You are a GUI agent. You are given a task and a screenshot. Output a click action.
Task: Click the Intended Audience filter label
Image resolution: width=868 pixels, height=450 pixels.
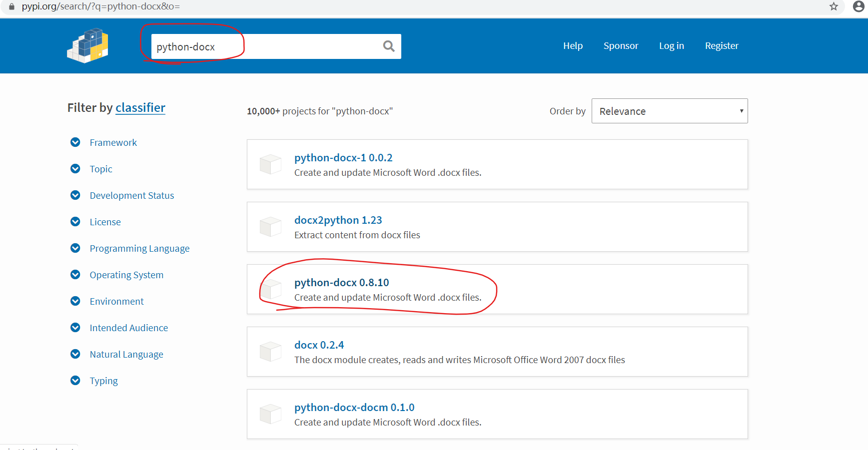(x=129, y=328)
